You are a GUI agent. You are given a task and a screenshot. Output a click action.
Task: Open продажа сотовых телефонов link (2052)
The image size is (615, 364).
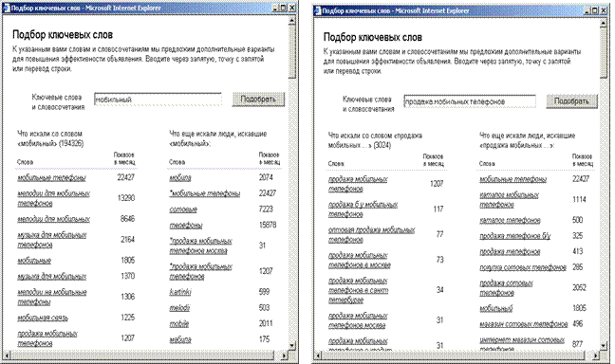click(x=507, y=287)
